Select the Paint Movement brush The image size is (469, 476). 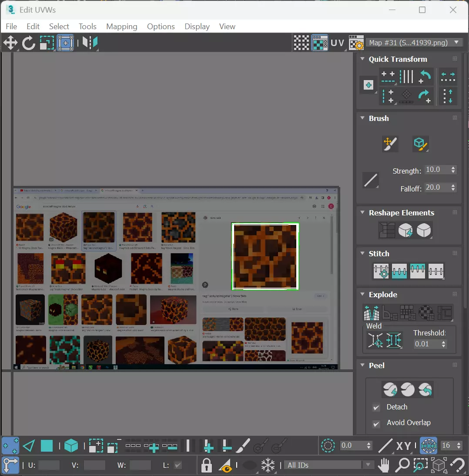click(390, 144)
